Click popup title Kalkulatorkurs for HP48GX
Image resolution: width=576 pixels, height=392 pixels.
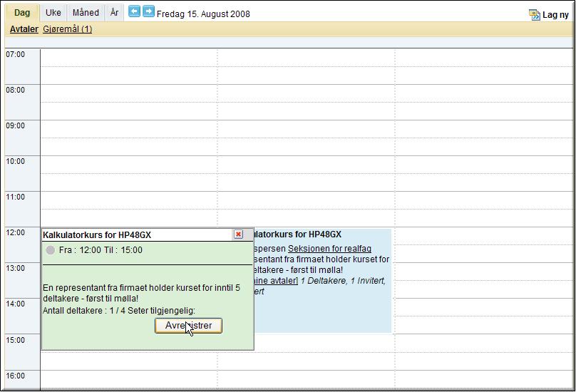tap(97, 235)
